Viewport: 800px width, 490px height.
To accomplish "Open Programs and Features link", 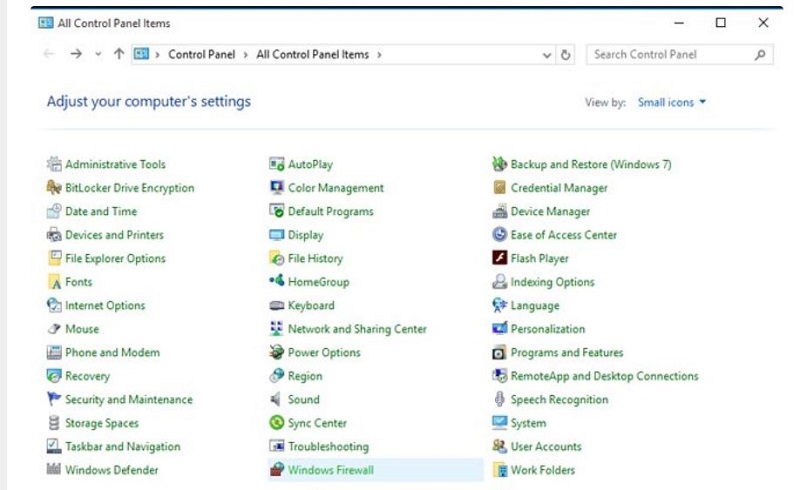I will (567, 352).
